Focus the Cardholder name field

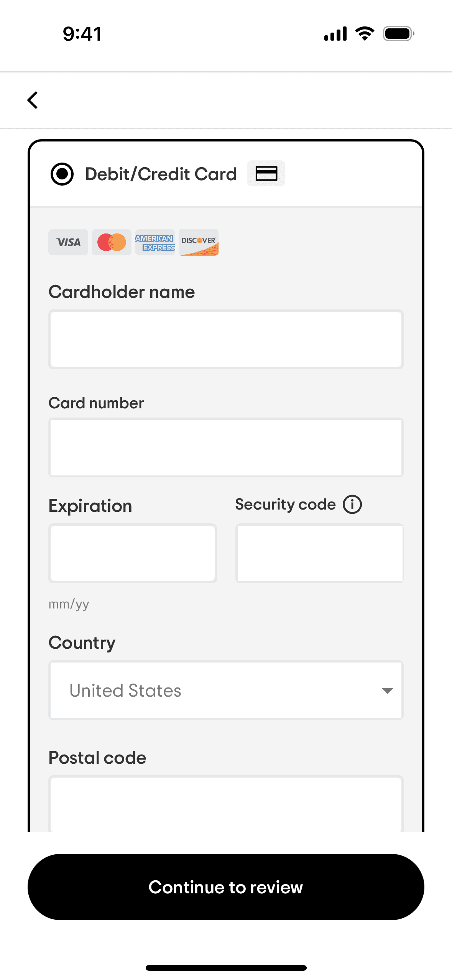(x=225, y=339)
